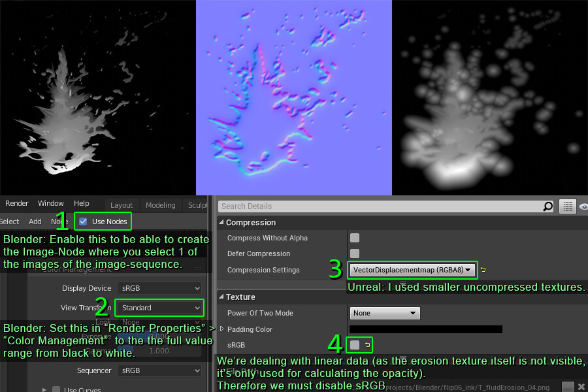588x392 pixels.
Task: Click the T_fluidErosion_04.png file path text
Action: (467, 387)
